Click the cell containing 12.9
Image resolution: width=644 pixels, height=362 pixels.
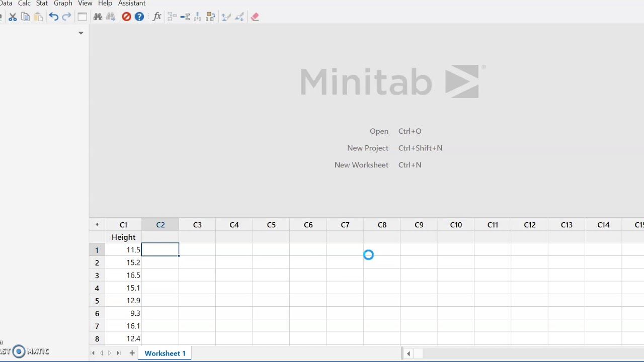(123, 301)
